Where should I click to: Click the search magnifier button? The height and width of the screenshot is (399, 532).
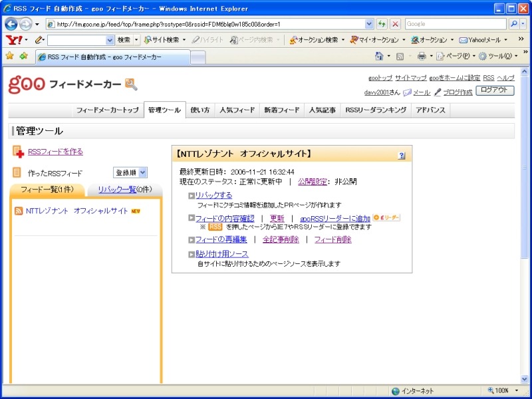coord(514,24)
